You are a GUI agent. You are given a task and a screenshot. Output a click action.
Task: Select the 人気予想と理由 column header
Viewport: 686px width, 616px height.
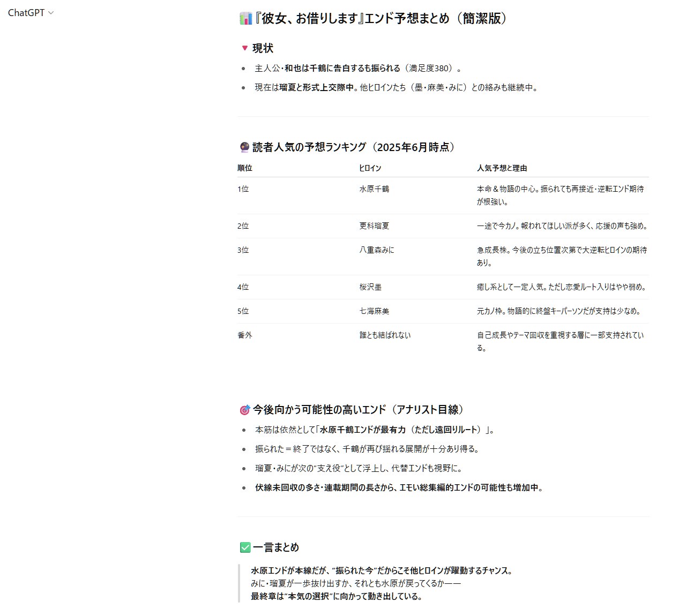coord(502,168)
